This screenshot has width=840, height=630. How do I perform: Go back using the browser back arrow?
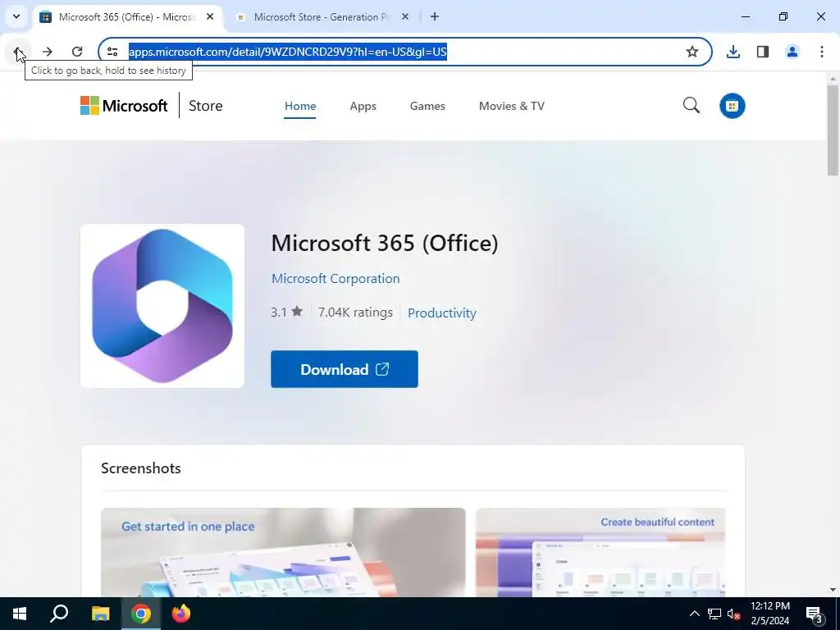pos(18,52)
